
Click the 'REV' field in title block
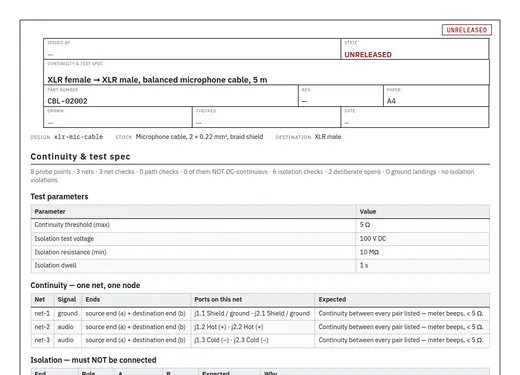[341, 96]
